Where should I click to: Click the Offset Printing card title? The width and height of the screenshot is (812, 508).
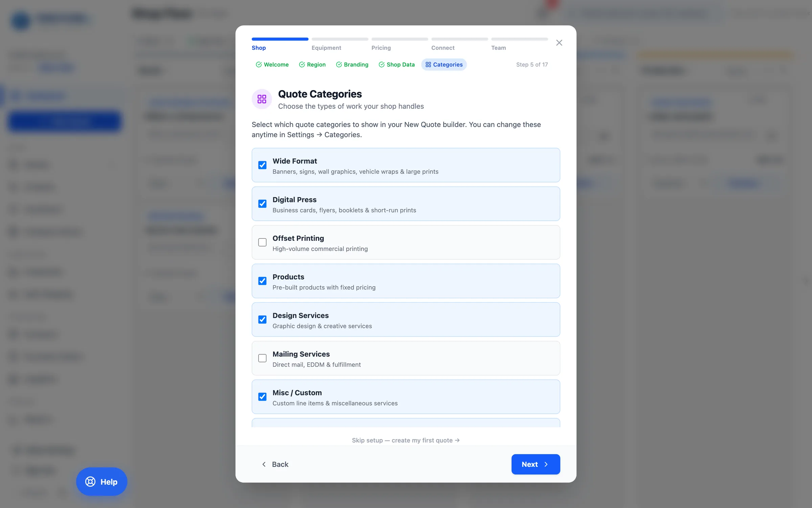click(x=298, y=238)
